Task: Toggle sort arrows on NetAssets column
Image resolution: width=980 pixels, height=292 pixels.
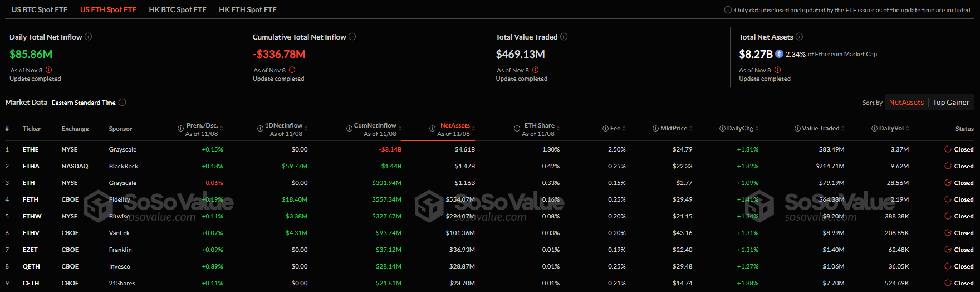Action: click(x=473, y=129)
